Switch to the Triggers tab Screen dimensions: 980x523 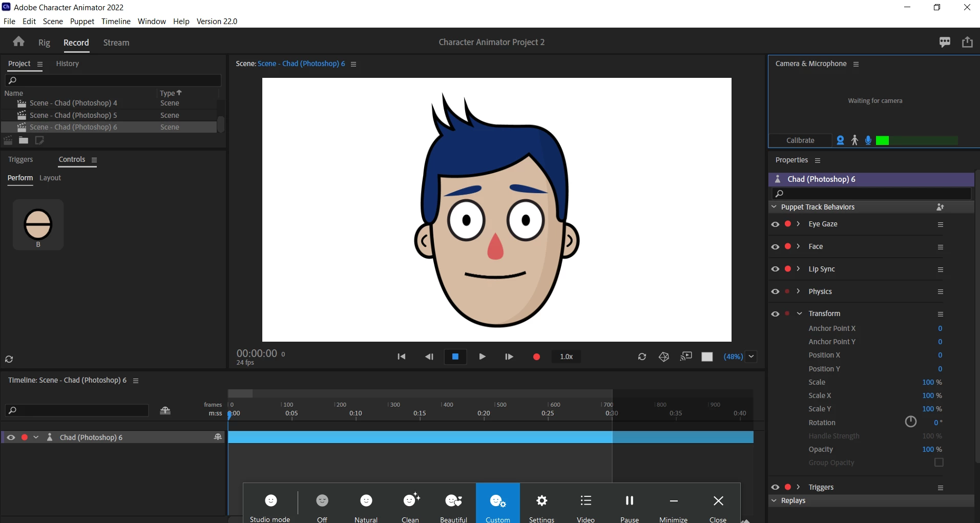tap(20, 159)
